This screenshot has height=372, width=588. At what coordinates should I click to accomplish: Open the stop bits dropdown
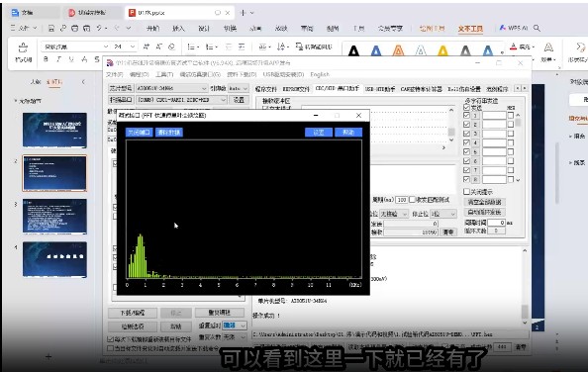[x=443, y=214]
